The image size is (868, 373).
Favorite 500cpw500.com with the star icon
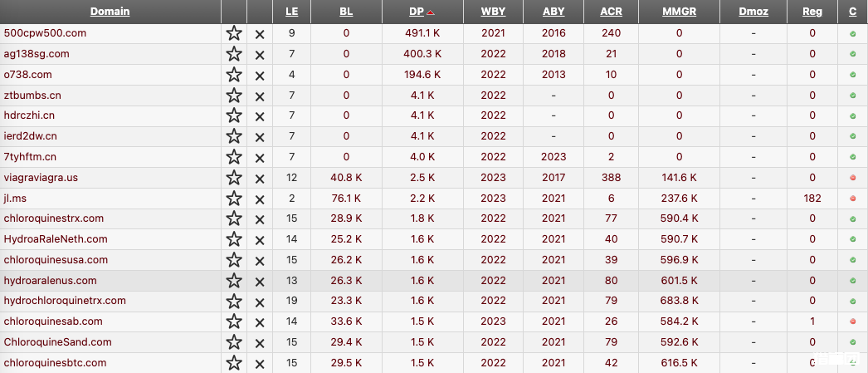[234, 33]
